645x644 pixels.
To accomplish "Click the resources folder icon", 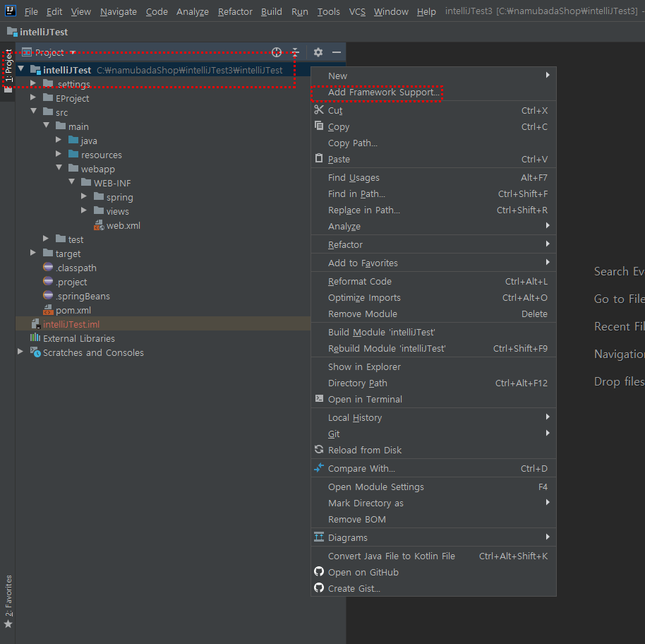I will (73, 155).
